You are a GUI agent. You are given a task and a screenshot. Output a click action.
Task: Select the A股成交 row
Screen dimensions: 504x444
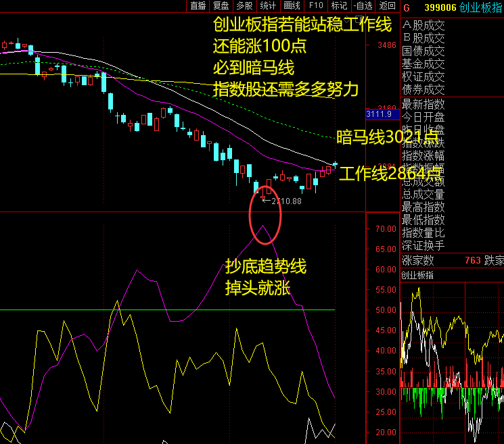click(x=423, y=26)
